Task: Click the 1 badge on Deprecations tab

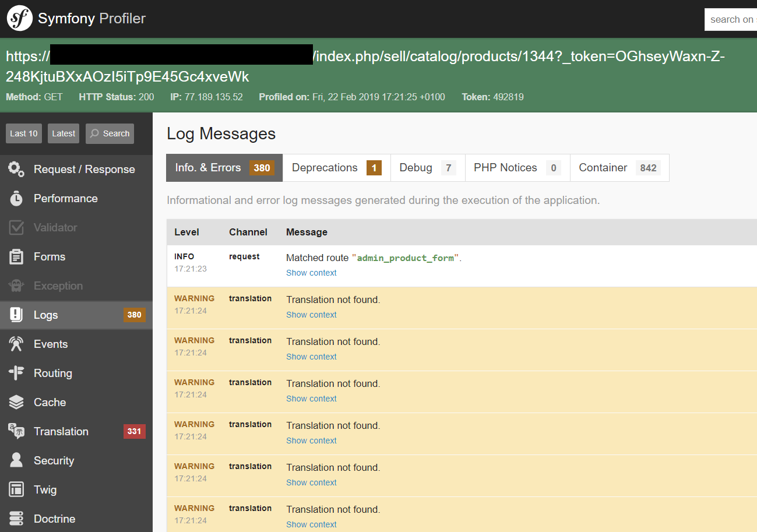Action: click(374, 168)
